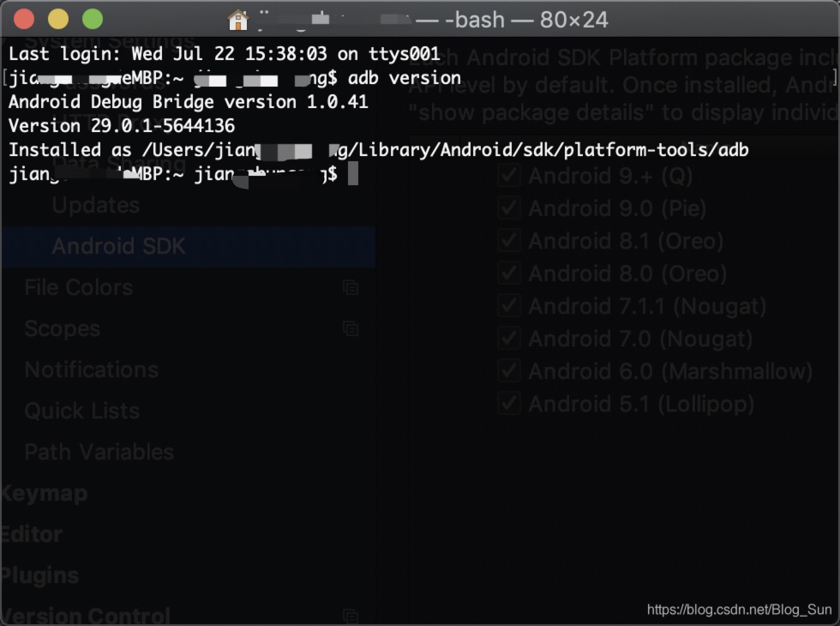Uncheck Android 7.1.1 (Nougat)

pos(507,305)
